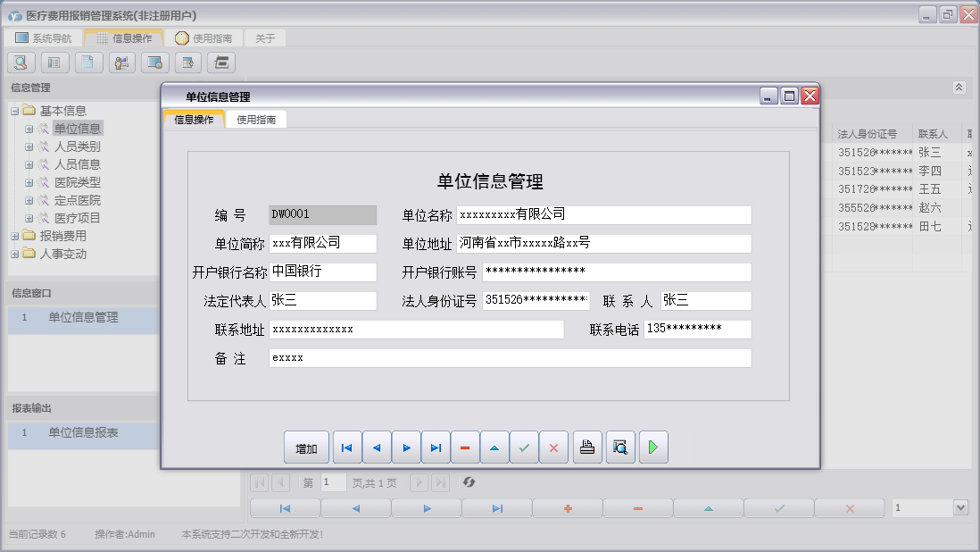
Task: Expand the 人员类别 tree node
Action: tap(29, 146)
